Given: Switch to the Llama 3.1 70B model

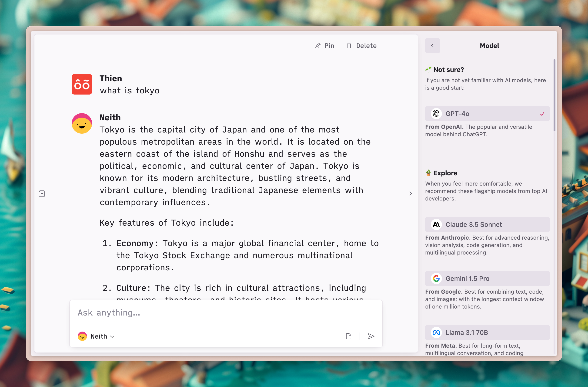Looking at the screenshot, I should [487, 333].
